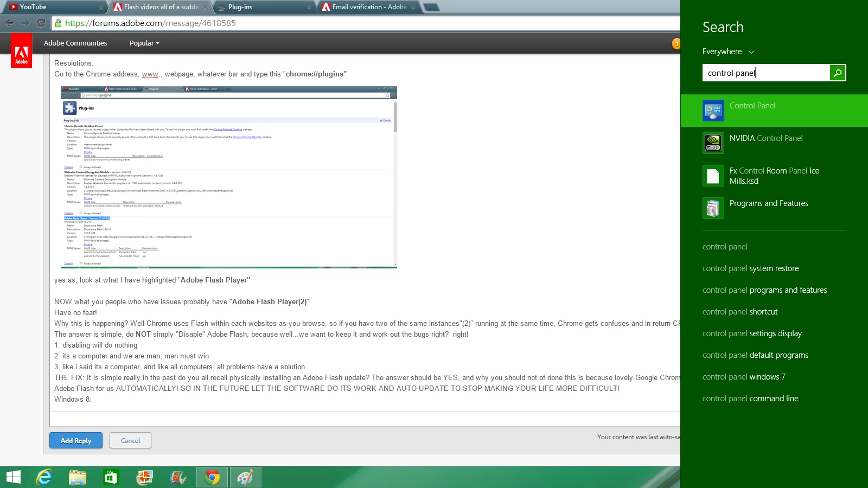Screen dimensions: 868x488
Task: Open a new Chrome tab
Action: [431, 7]
